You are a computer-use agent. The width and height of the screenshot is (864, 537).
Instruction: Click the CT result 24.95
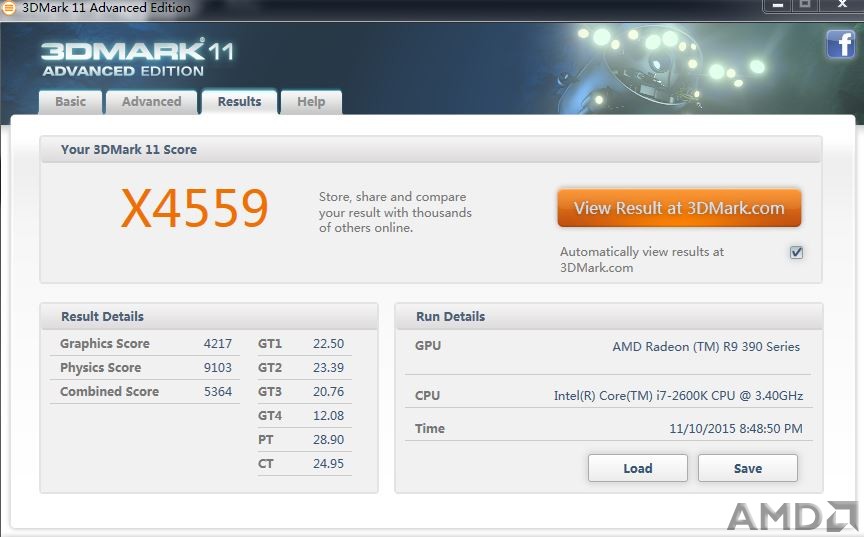pyautogui.click(x=328, y=464)
